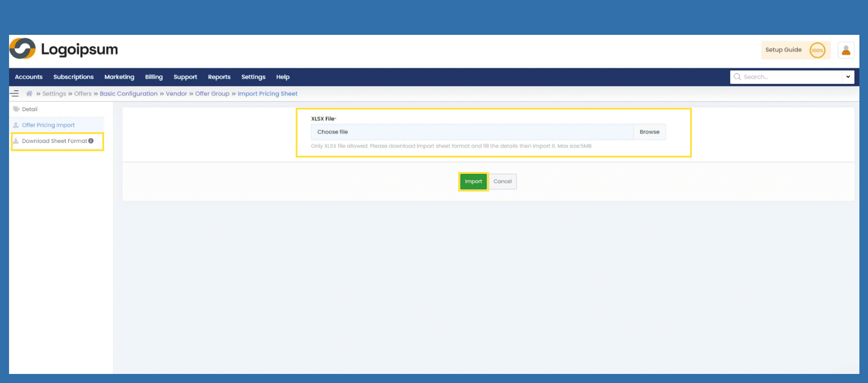Click the home icon in breadcrumb
The height and width of the screenshot is (383, 868).
coord(29,94)
